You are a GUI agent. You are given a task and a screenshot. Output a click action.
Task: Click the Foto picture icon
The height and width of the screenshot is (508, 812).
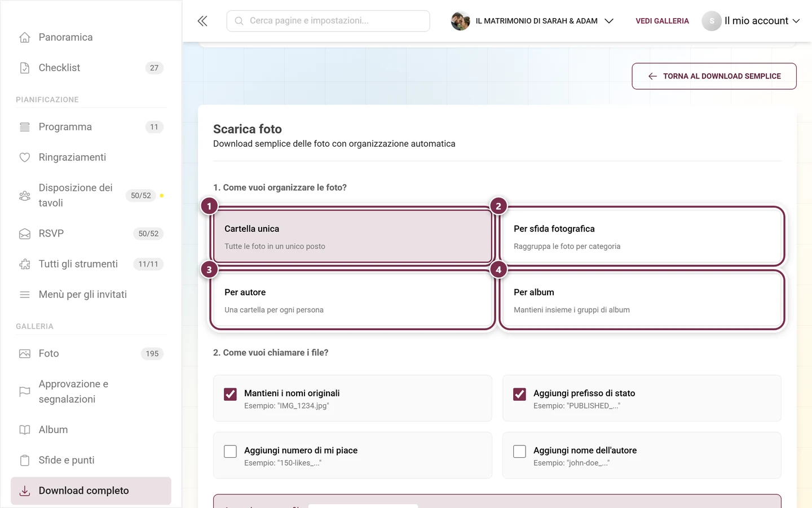point(25,354)
